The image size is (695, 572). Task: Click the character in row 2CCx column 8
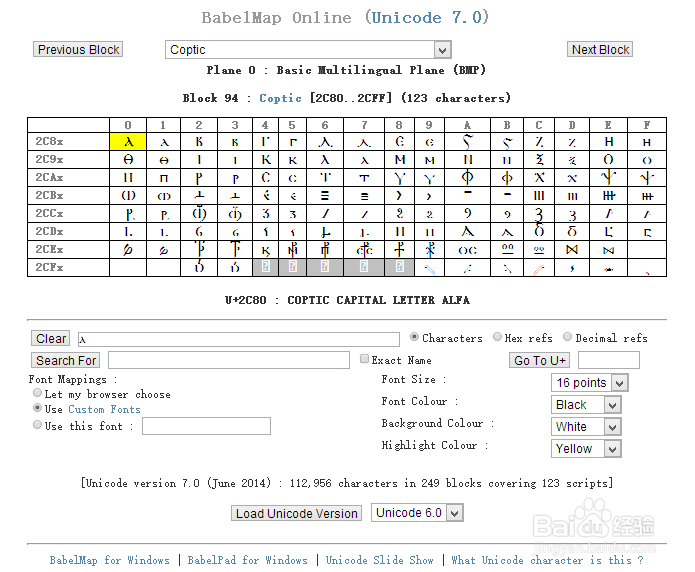[399, 214]
